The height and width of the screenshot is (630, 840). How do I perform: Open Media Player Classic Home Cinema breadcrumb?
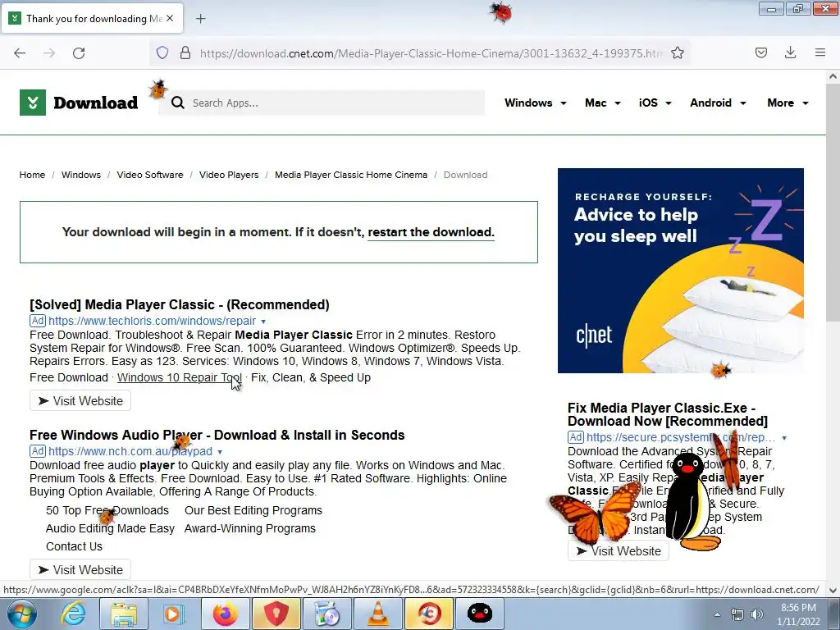351,175
